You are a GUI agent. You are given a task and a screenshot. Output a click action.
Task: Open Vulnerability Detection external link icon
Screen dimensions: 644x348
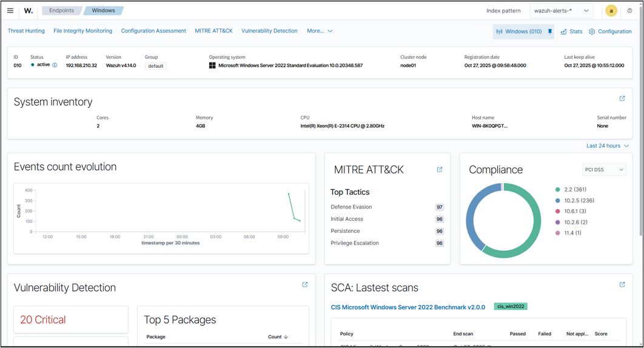point(305,285)
